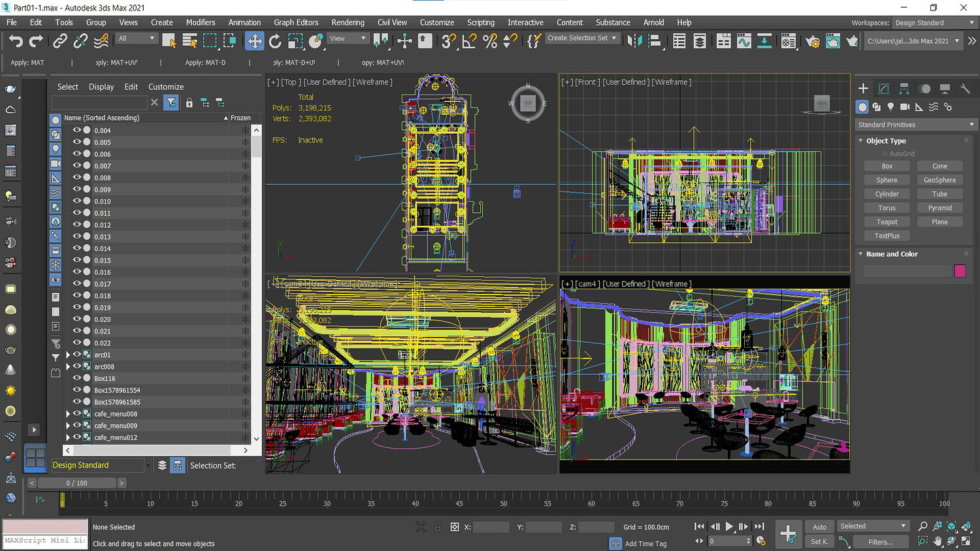Open the Modify panel tab

[x=884, y=89]
